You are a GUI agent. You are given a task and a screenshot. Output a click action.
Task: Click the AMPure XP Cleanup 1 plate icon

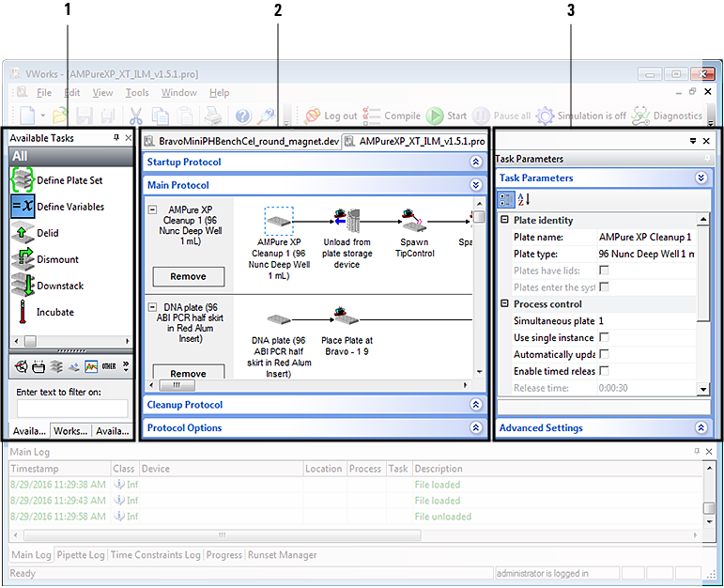pyautogui.click(x=279, y=221)
